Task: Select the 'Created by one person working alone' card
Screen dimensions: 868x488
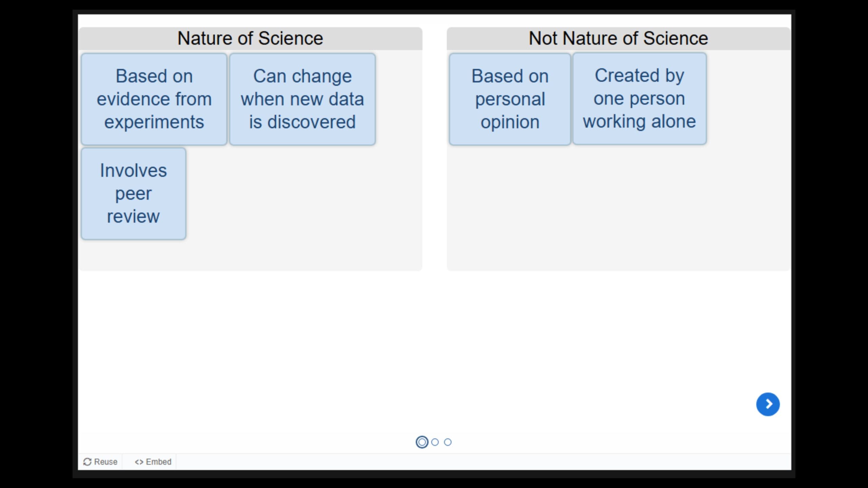Action: pos(639,99)
